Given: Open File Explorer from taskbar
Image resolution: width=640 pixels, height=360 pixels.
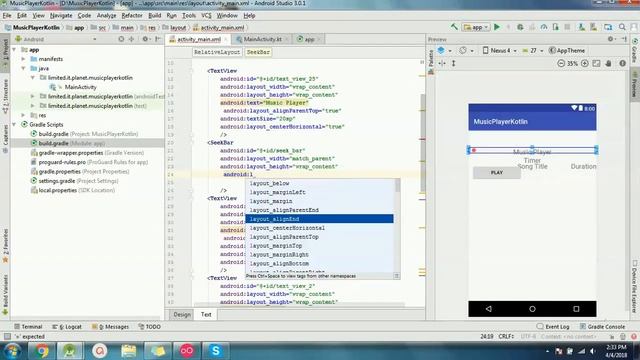Looking at the screenshot, I should [x=129, y=351].
